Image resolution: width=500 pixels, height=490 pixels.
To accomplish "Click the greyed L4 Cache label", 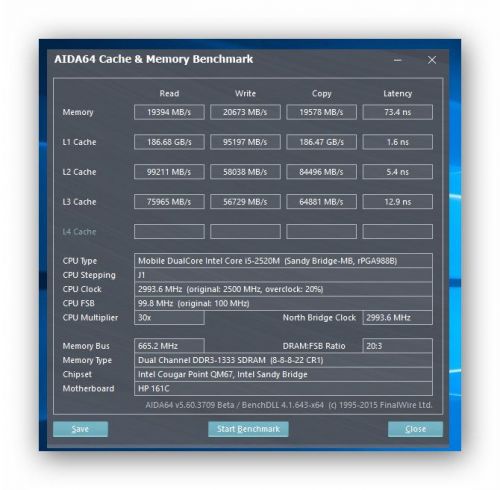I will (79, 232).
